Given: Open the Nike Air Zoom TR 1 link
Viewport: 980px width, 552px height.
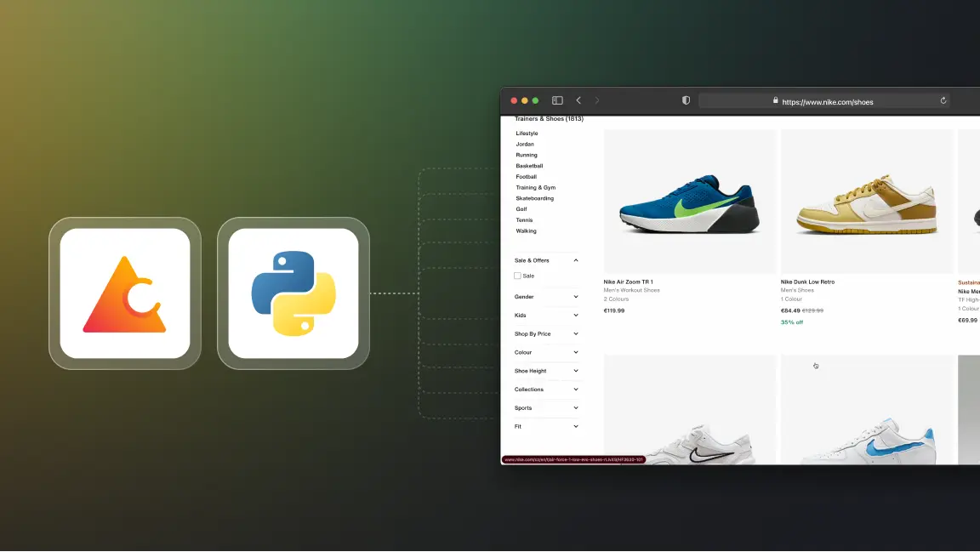Looking at the screenshot, I should (x=628, y=282).
